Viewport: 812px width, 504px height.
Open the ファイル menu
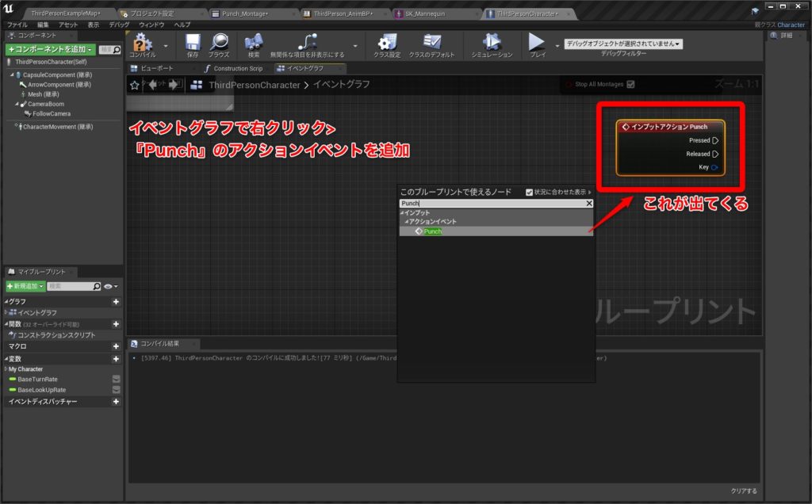click(x=17, y=25)
